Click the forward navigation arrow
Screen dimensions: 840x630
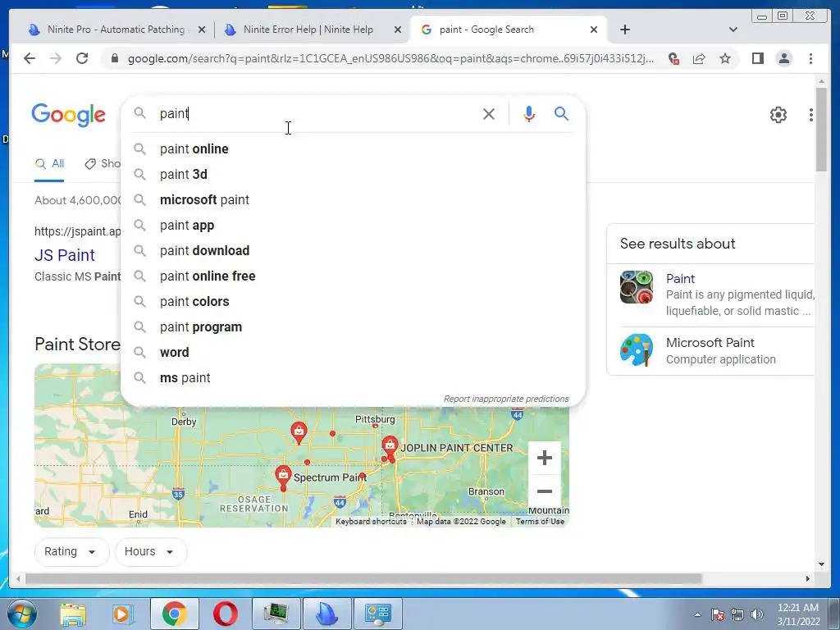click(56, 58)
